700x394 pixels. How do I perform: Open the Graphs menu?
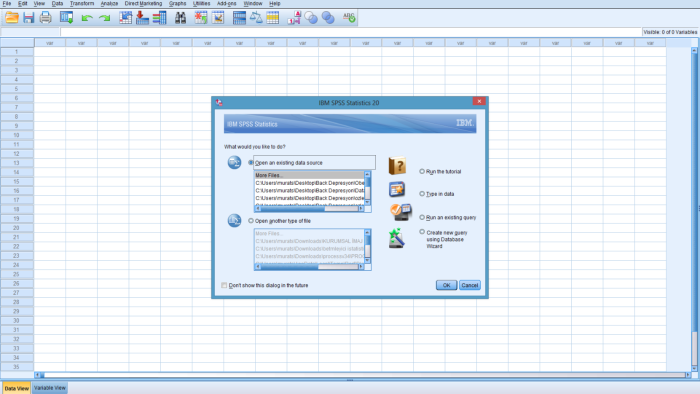tap(177, 4)
